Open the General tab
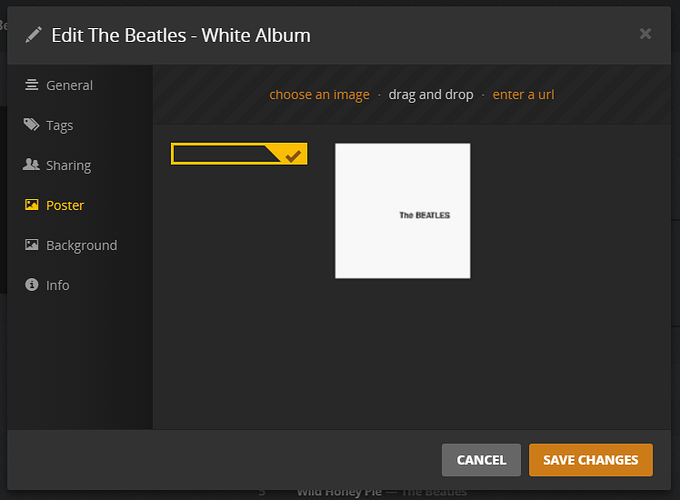 (69, 85)
